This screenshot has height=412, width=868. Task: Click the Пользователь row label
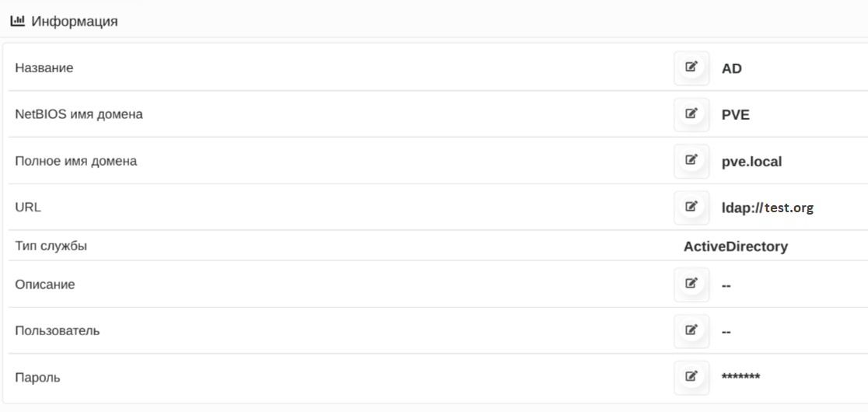click(x=58, y=331)
